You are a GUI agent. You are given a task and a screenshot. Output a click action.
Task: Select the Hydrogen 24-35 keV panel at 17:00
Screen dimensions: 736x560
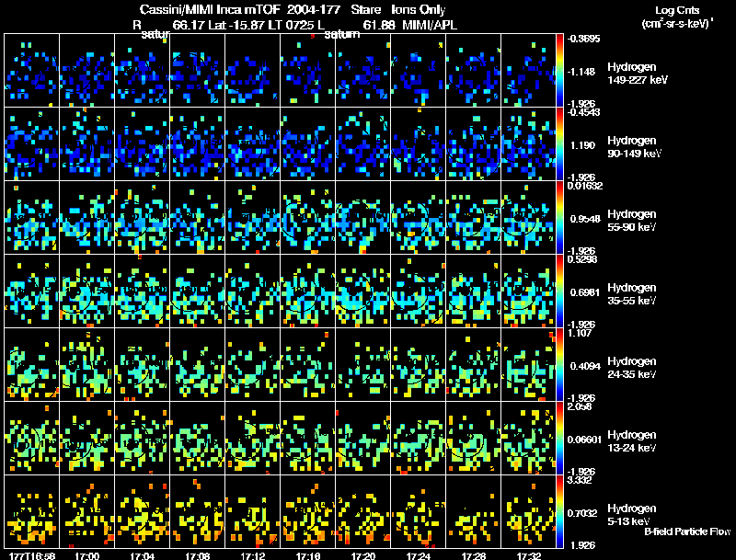[86, 364]
